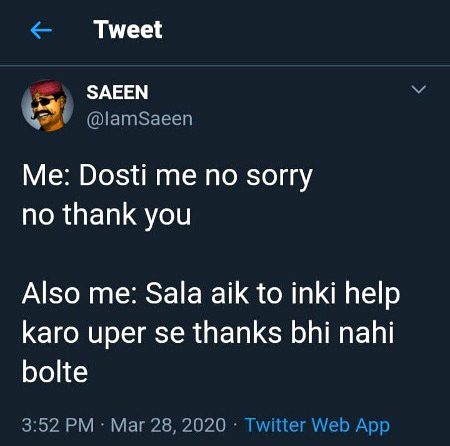Image resolution: width=450 pixels, height=446 pixels.
Task: Select the word 'Dosti' in the tweet
Action: [x=113, y=175]
